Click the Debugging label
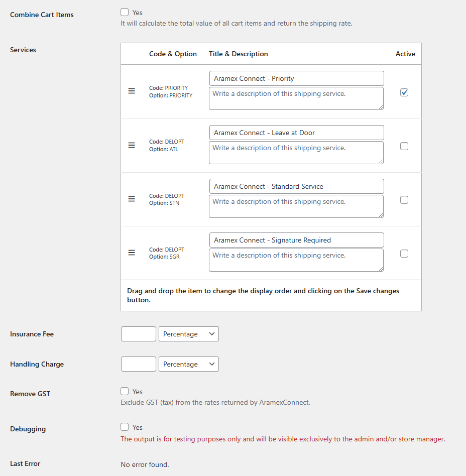466x476 pixels. click(28, 429)
